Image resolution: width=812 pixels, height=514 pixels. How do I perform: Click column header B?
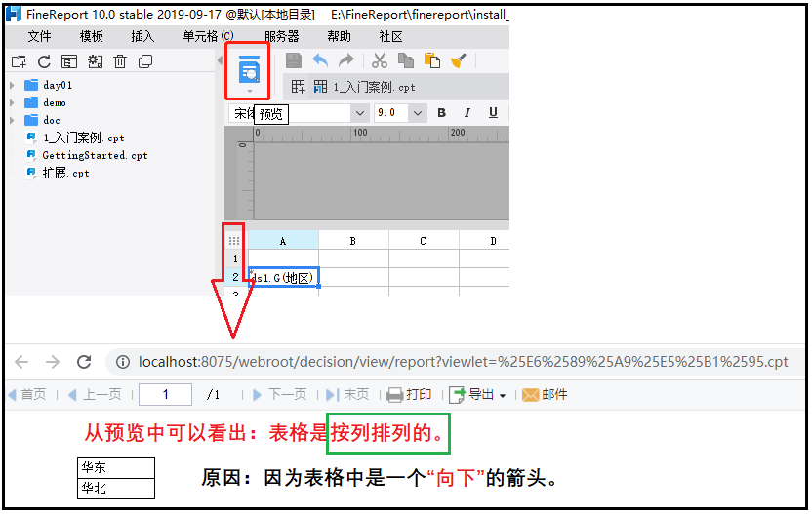click(353, 241)
